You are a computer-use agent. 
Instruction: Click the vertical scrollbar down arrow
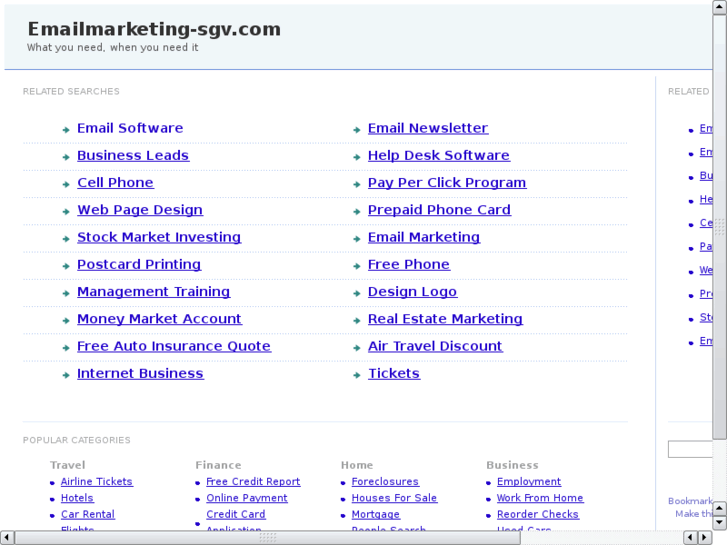[x=719, y=522]
